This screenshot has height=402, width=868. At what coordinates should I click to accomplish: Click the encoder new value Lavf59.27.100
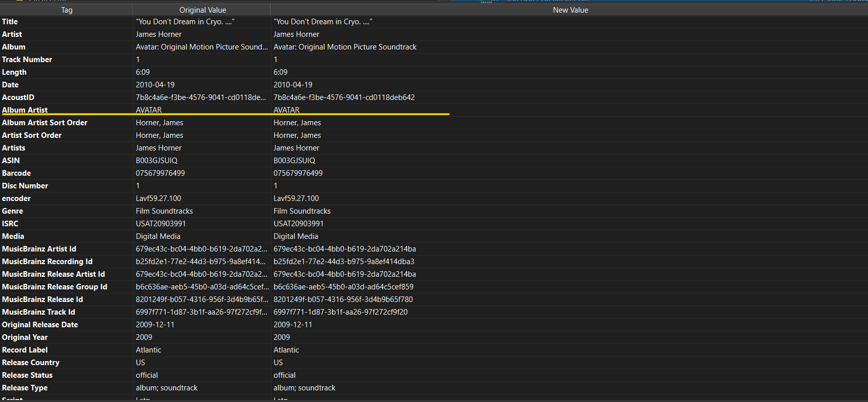pos(296,198)
